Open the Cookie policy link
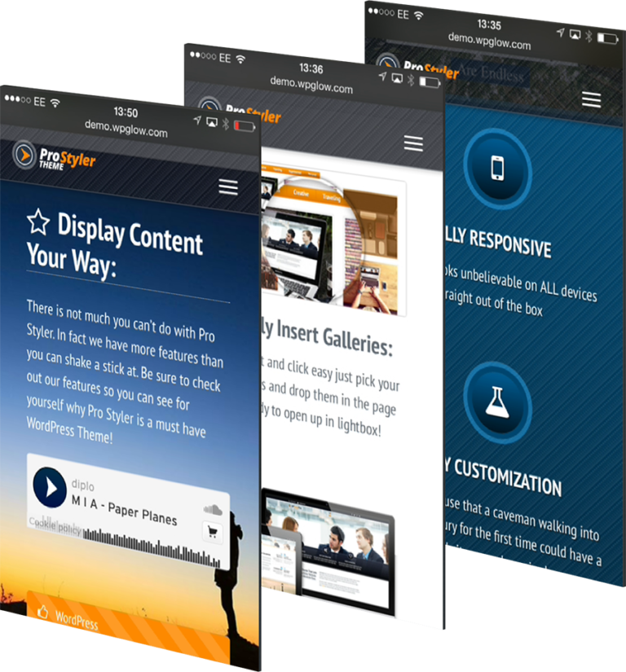This screenshot has width=626, height=672. [55, 525]
